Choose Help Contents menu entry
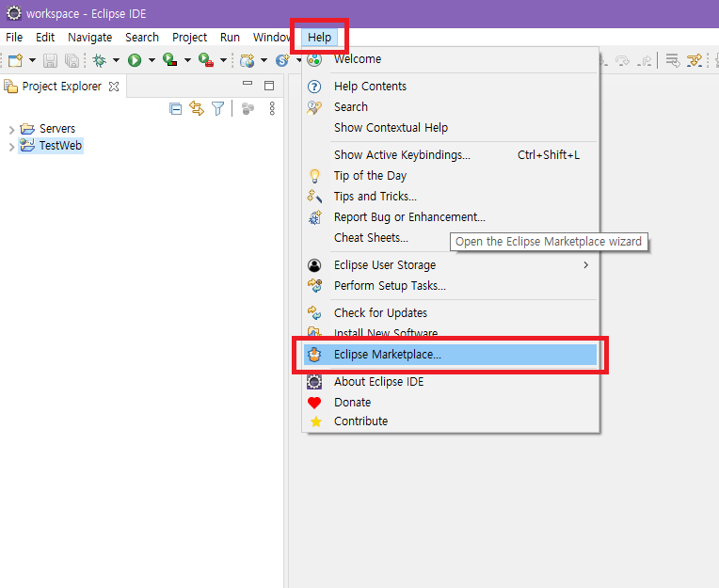 (451, 87)
